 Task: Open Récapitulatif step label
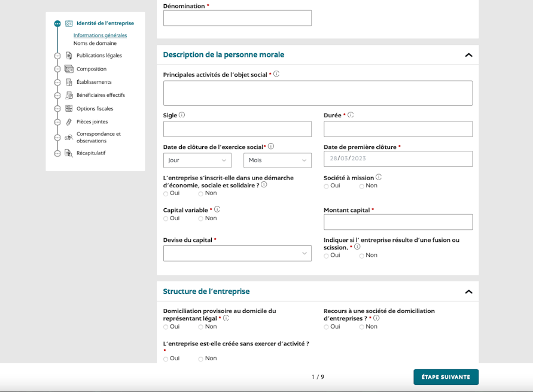coord(91,153)
